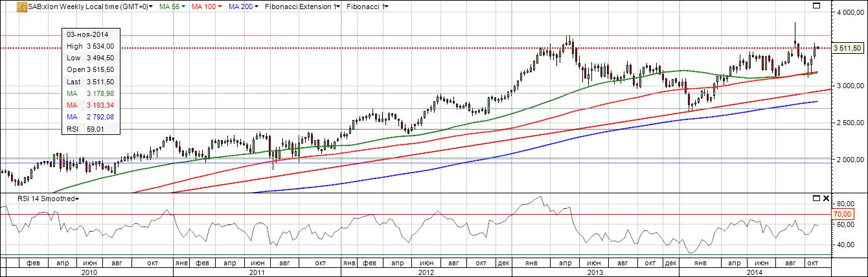Select the 2013 year on the time axis
Screen dimensions: 868x277
pyautogui.click(x=595, y=272)
